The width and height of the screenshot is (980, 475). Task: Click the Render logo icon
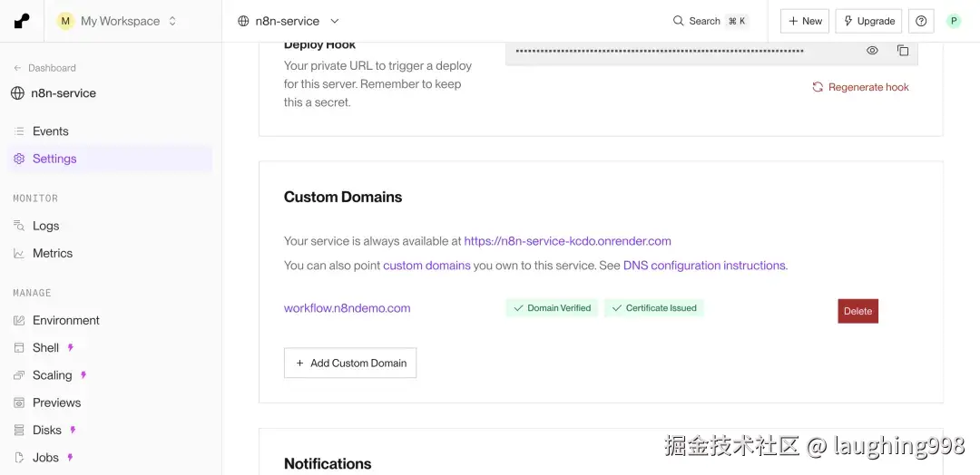click(22, 21)
